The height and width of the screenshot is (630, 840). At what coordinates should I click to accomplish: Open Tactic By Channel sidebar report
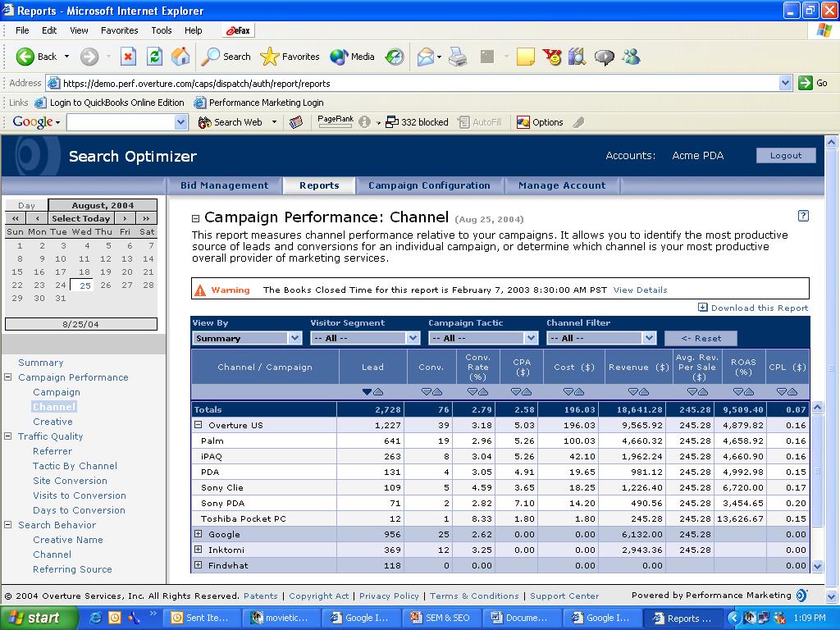[x=75, y=466]
